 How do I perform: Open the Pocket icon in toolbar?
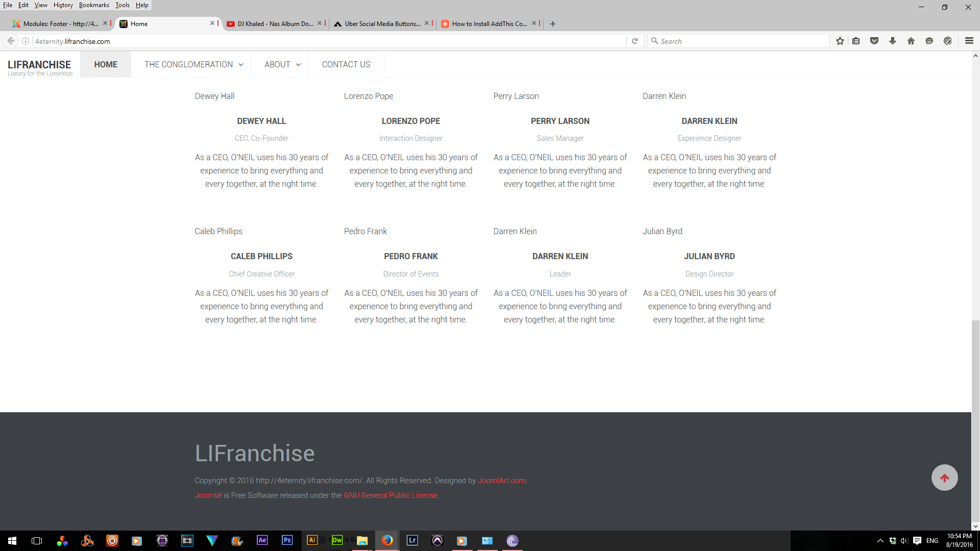[874, 41]
